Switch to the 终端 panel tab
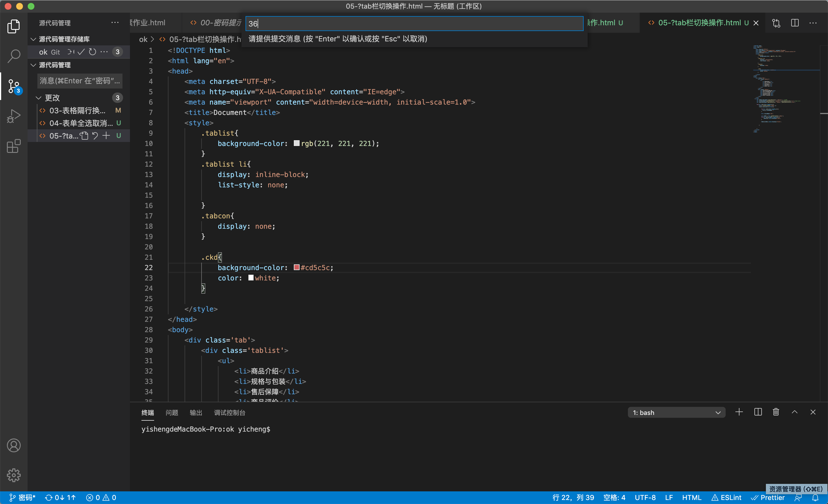 click(147, 412)
